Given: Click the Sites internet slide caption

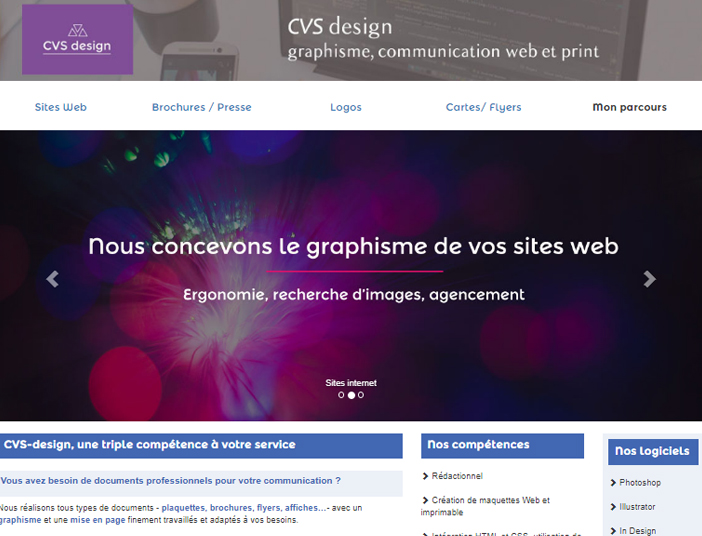Looking at the screenshot, I should pyautogui.click(x=351, y=383).
